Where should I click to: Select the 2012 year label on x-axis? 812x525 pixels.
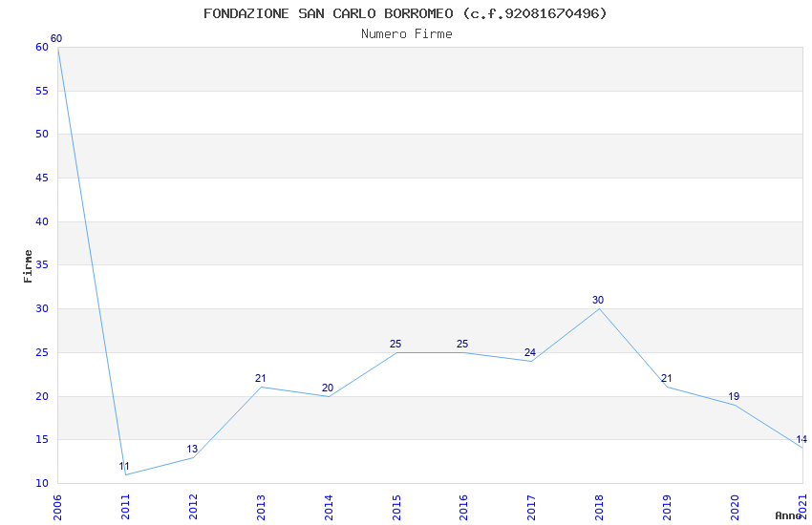[193, 507]
